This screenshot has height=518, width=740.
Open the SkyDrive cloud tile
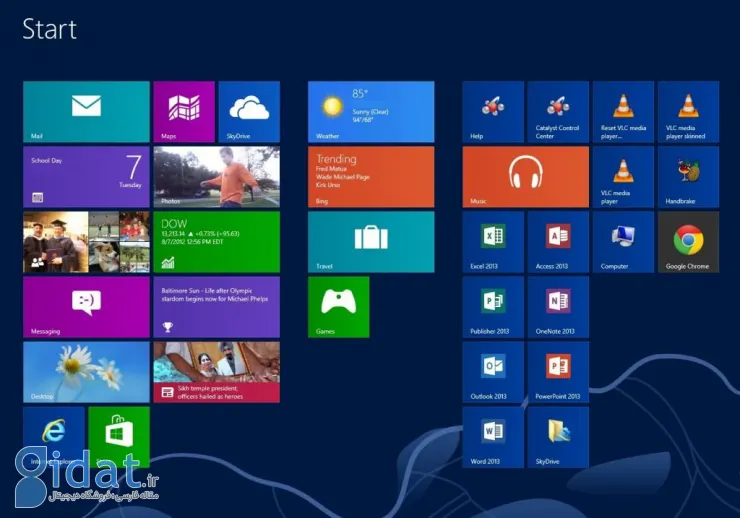click(249, 112)
